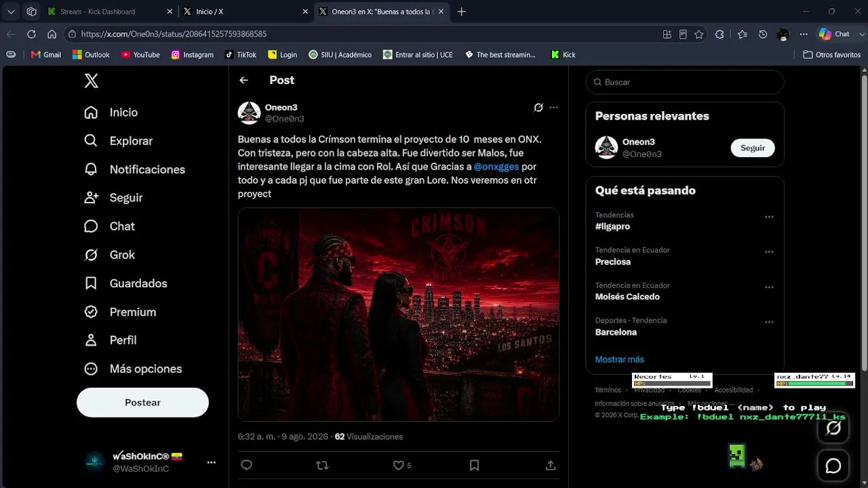
Task: Open Explorar in X sidebar
Action: [x=118, y=141]
